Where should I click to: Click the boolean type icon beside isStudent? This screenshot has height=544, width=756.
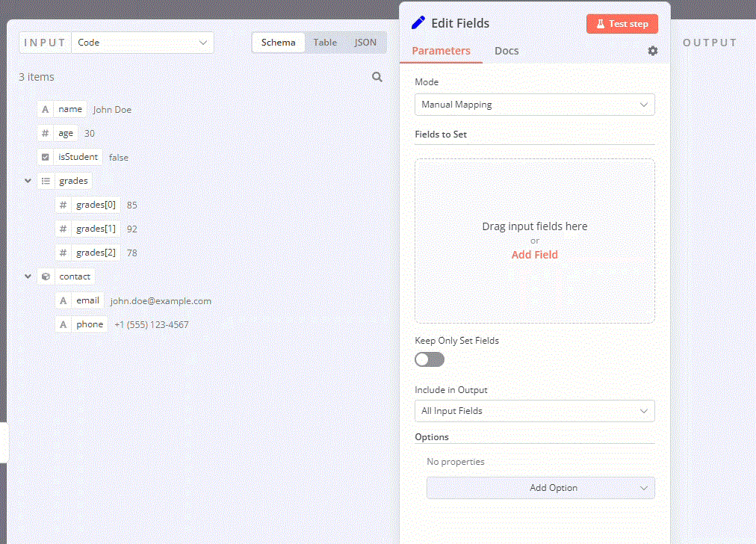[x=45, y=156]
